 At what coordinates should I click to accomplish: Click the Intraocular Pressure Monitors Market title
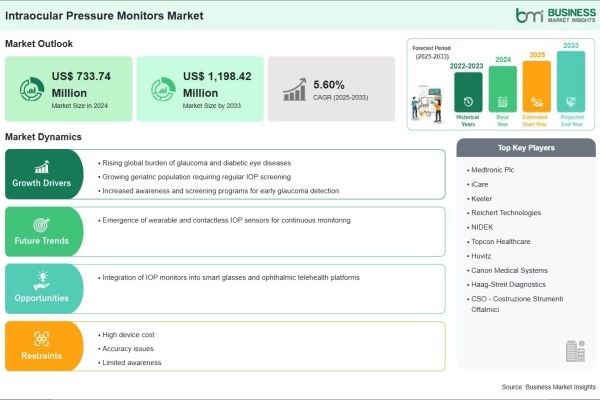pyautogui.click(x=104, y=16)
